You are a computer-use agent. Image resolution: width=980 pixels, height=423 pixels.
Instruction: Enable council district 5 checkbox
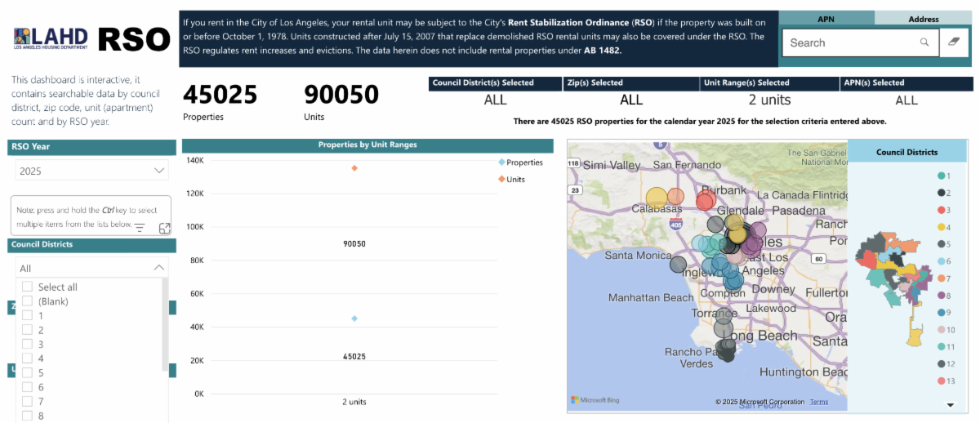(x=28, y=372)
